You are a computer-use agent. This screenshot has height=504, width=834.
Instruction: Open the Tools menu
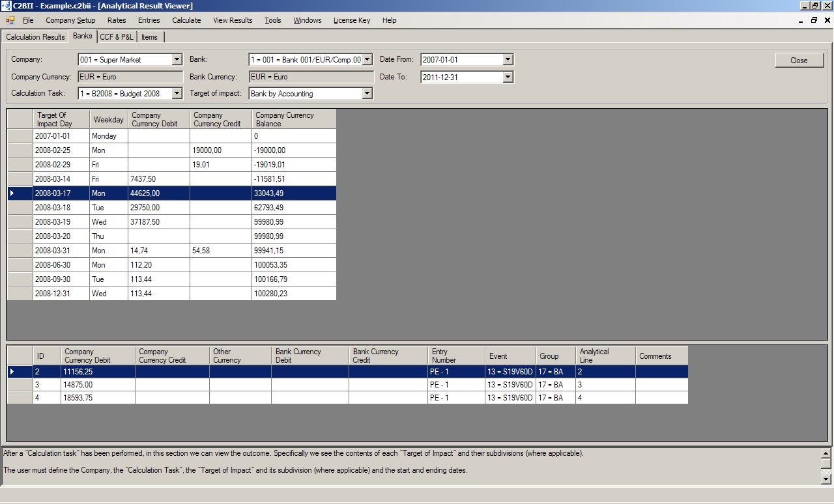coord(273,20)
